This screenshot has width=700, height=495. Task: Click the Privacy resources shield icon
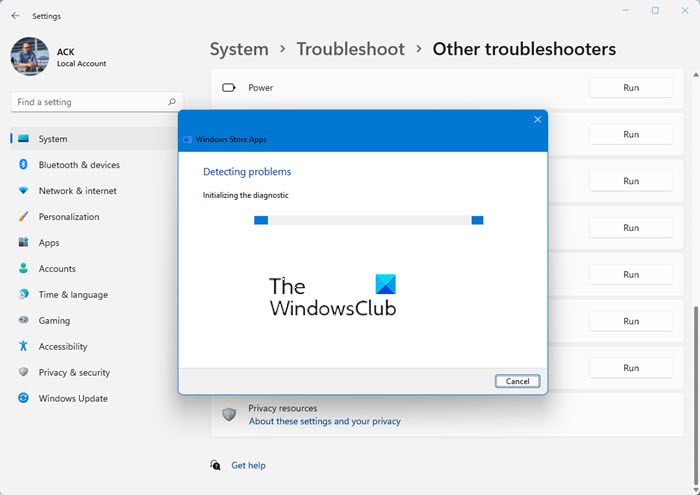229,415
